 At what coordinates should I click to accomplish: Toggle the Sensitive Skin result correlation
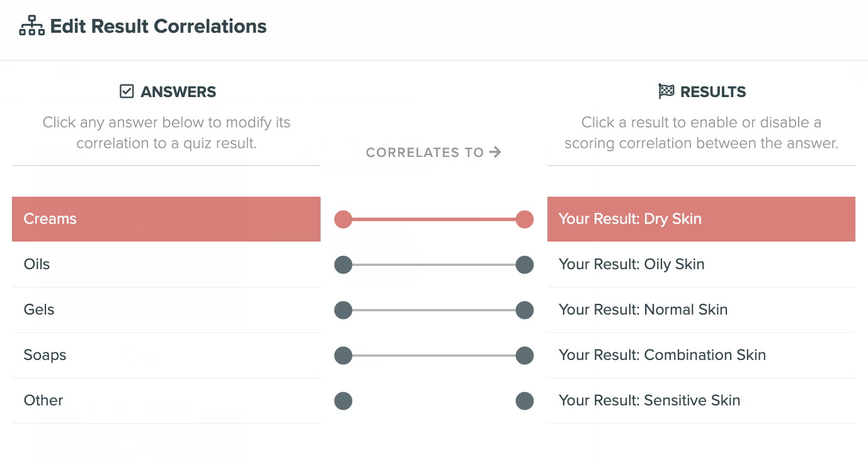700,401
